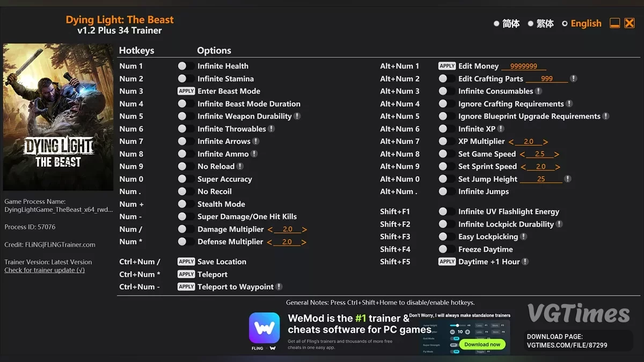Click info icon next to Easy Lockpicking

[x=524, y=237]
